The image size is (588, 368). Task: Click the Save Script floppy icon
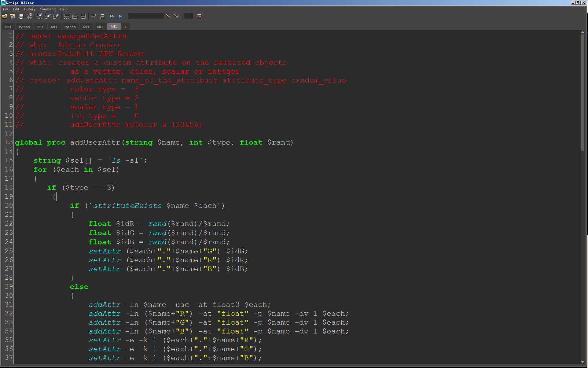pos(21,16)
